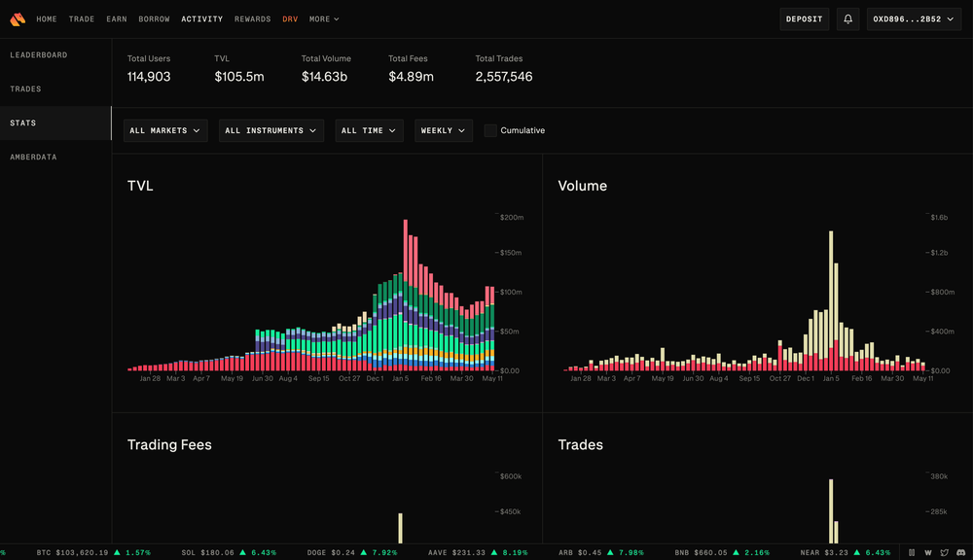The width and height of the screenshot is (973, 560).
Task: Open the Amberdata sidebar section
Action: [35, 157]
